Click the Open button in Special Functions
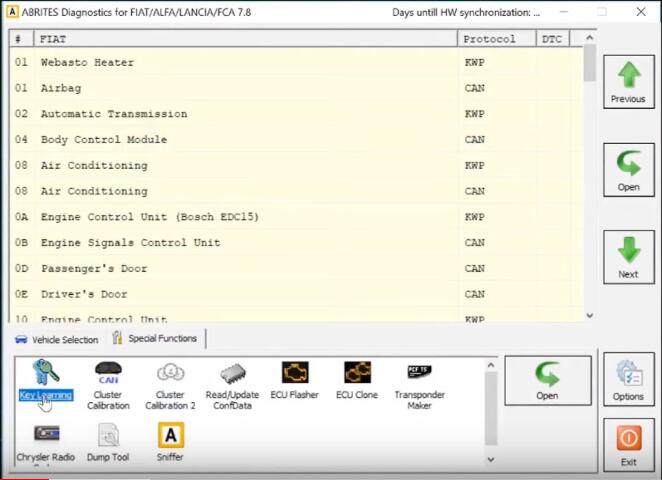 pyautogui.click(x=548, y=380)
